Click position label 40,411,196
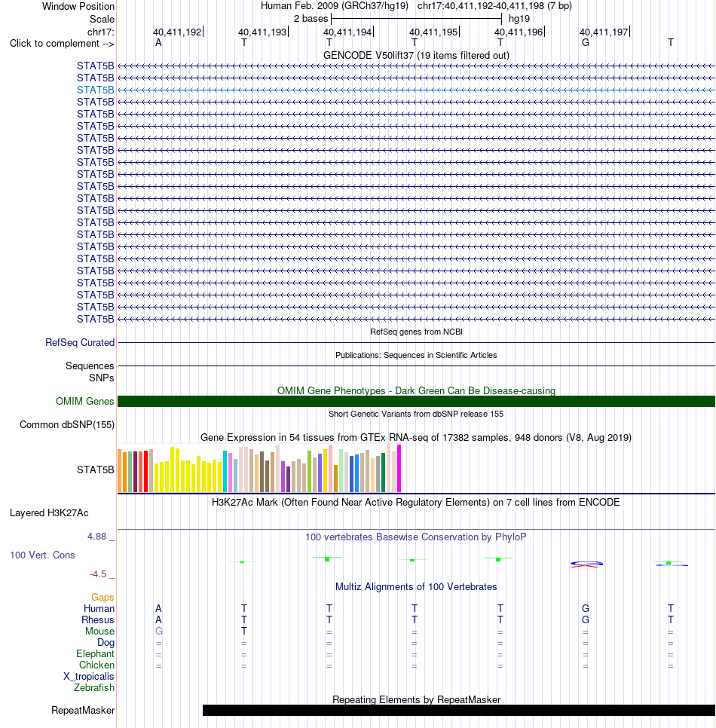716x728 pixels. [x=519, y=32]
